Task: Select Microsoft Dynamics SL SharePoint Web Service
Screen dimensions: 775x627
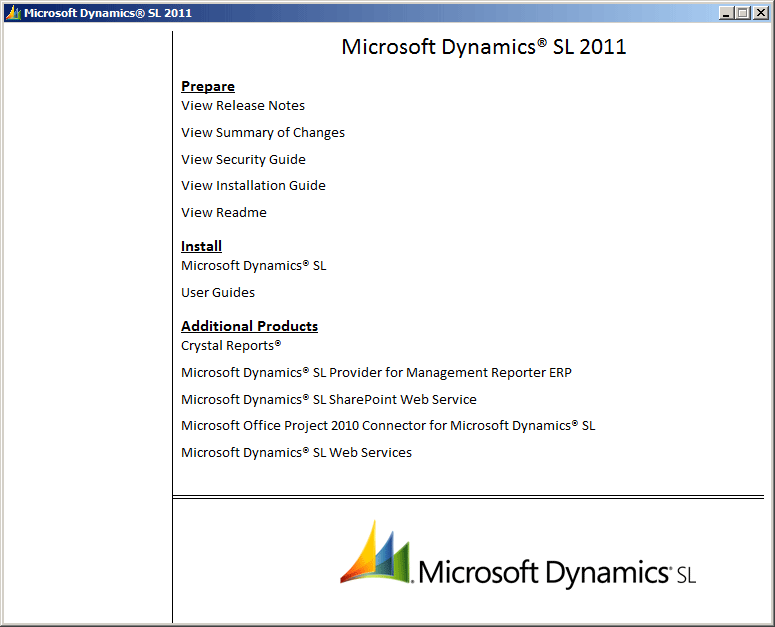Action: (x=329, y=399)
